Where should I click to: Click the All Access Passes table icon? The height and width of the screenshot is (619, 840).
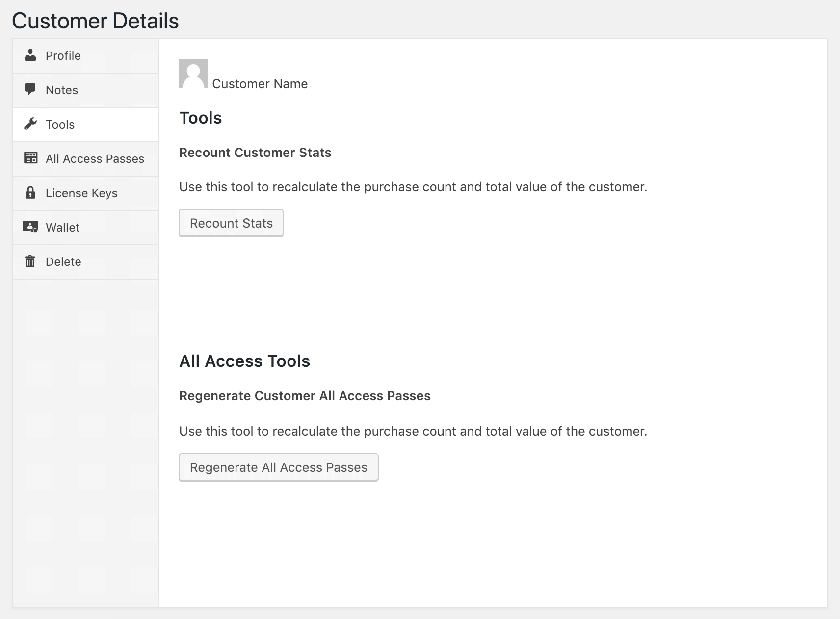(x=30, y=158)
